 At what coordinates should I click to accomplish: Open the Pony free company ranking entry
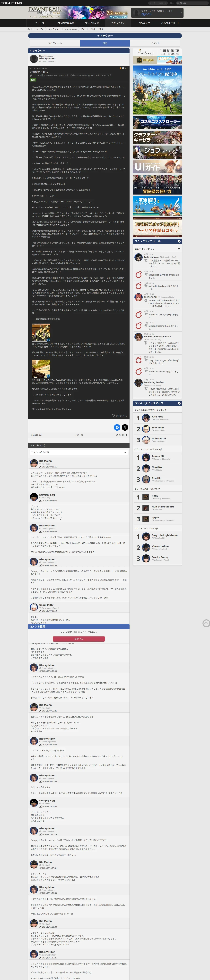pos(157,497)
